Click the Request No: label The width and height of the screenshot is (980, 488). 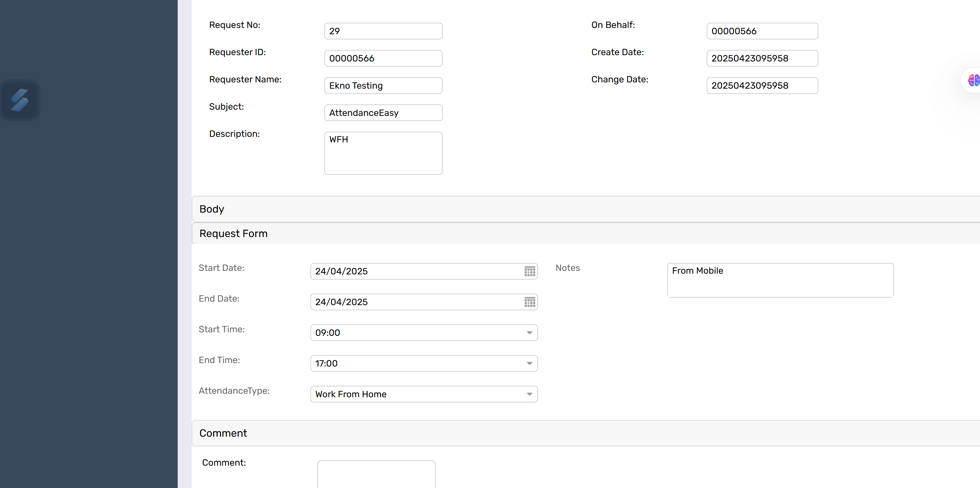coord(235,25)
